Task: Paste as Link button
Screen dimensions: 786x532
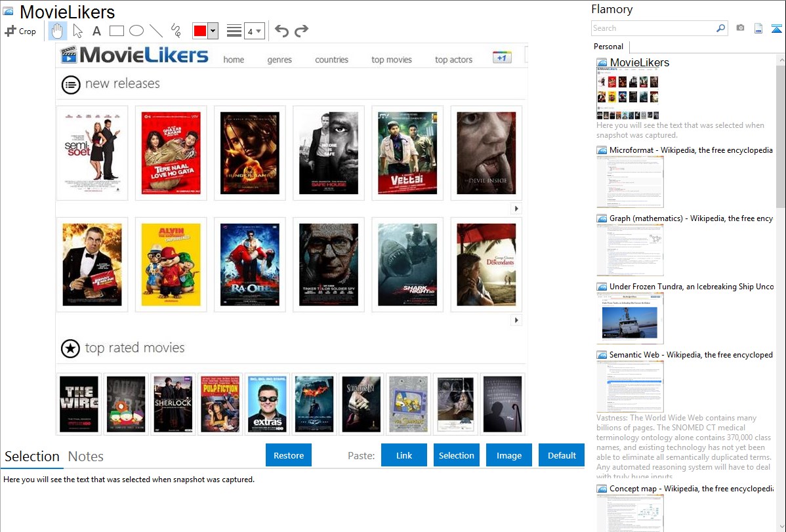Action: click(x=404, y=455)
